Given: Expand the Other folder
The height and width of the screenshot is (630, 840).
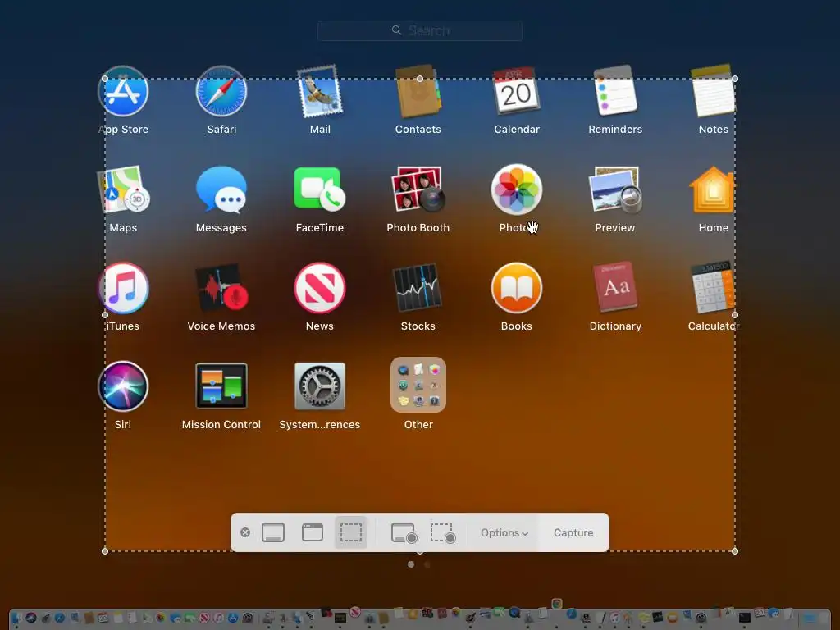Looking at the screenshot, I should point(418,385).
